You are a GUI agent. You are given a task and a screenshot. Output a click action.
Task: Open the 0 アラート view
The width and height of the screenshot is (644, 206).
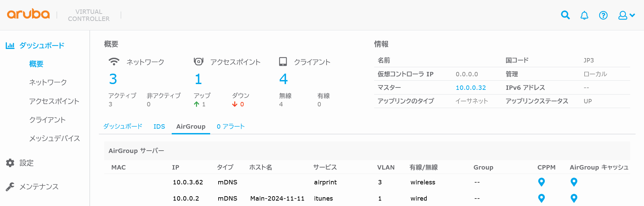coord(231,126)
